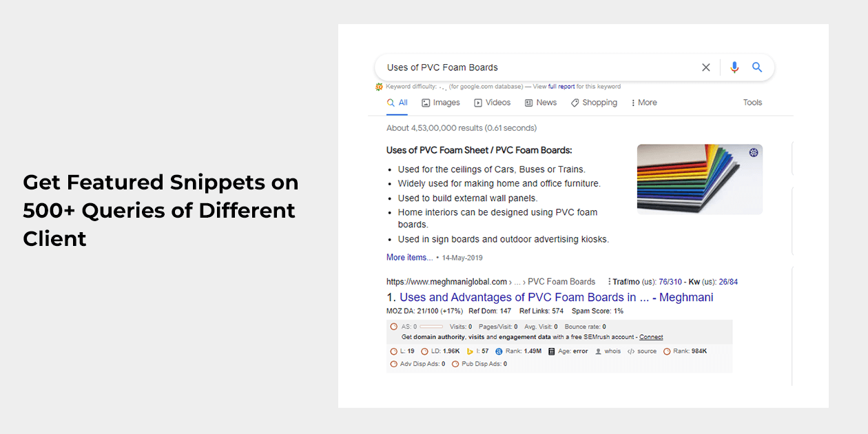Open the Shopping results tab

[x=594, y=103]
